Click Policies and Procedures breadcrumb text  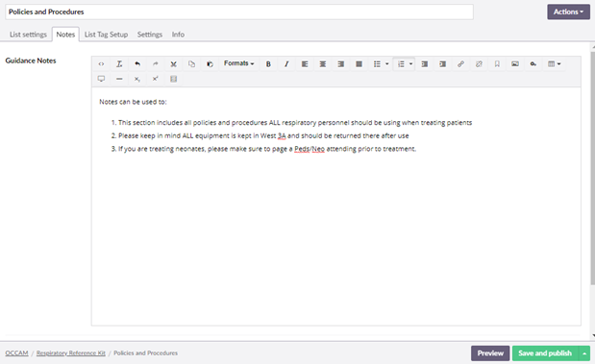[x=146, y=353]
